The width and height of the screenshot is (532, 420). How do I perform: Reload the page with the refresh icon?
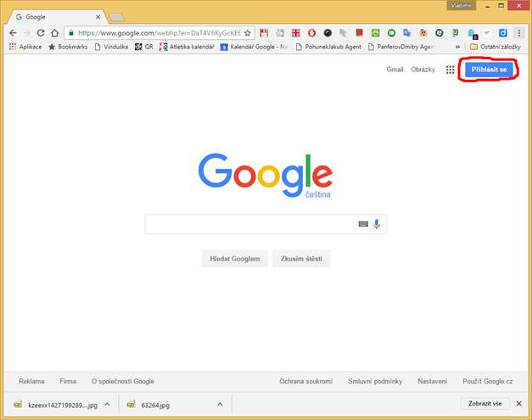41,33
